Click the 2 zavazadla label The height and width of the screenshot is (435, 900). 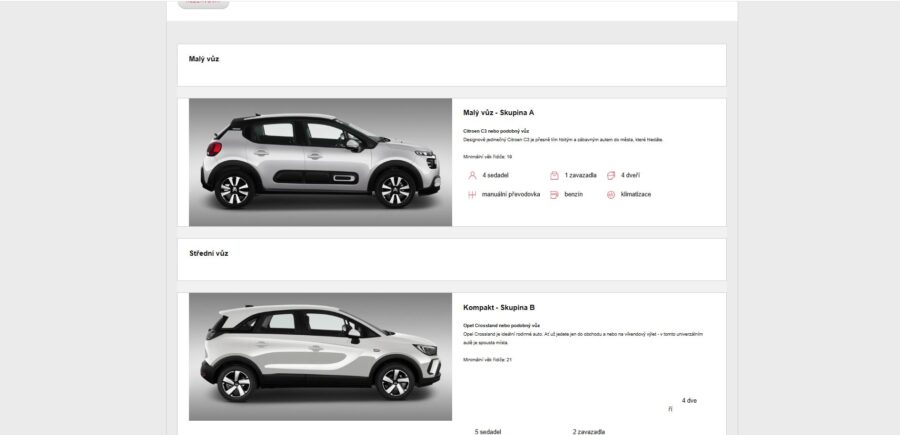588,432
